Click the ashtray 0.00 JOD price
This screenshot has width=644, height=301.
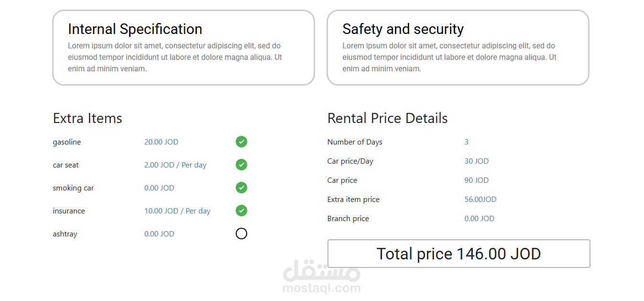[159, 234]
